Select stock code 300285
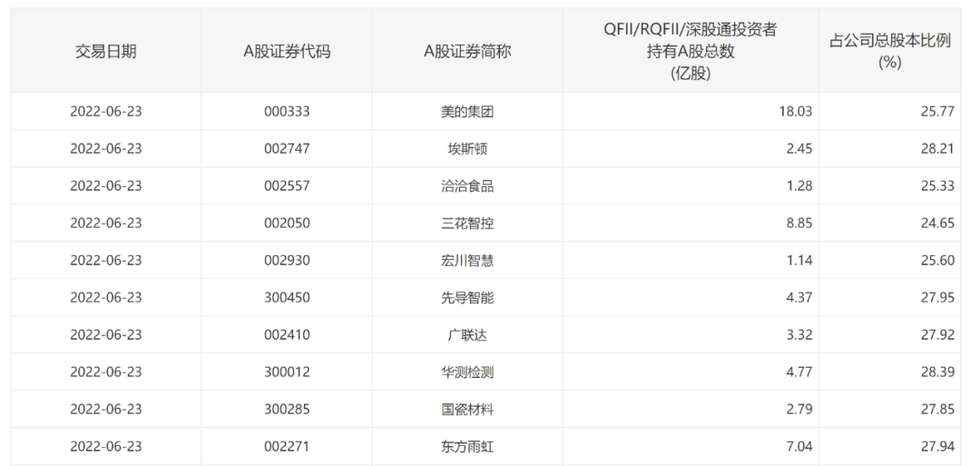This screenshot has height=466, width=980. point(287,410)
